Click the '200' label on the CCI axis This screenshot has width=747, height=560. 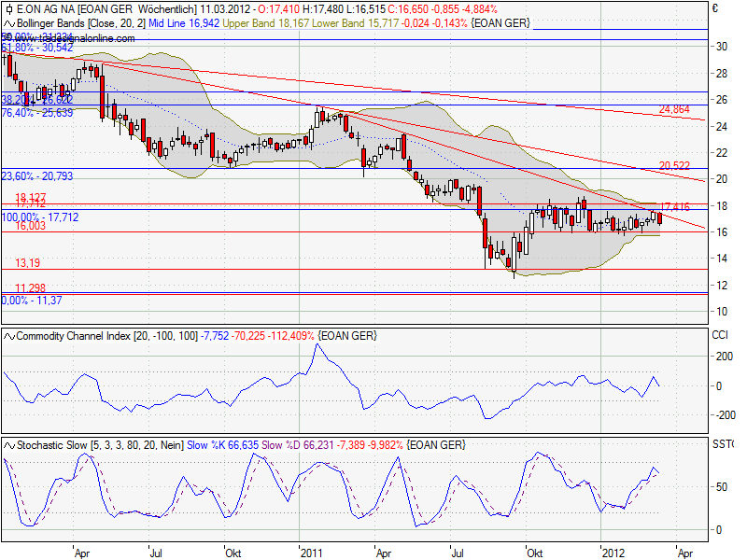725,357
